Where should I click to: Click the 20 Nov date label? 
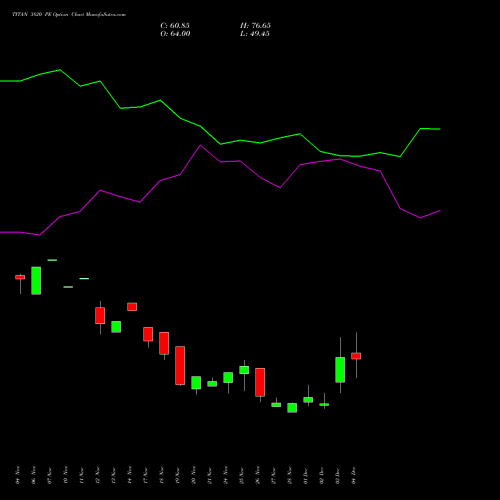[x=194, y=475]
